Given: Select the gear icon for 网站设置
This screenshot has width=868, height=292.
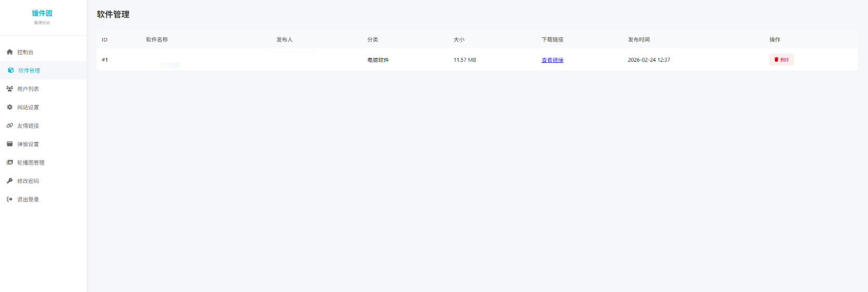Looking at the screenshot, I should point(9,107).
